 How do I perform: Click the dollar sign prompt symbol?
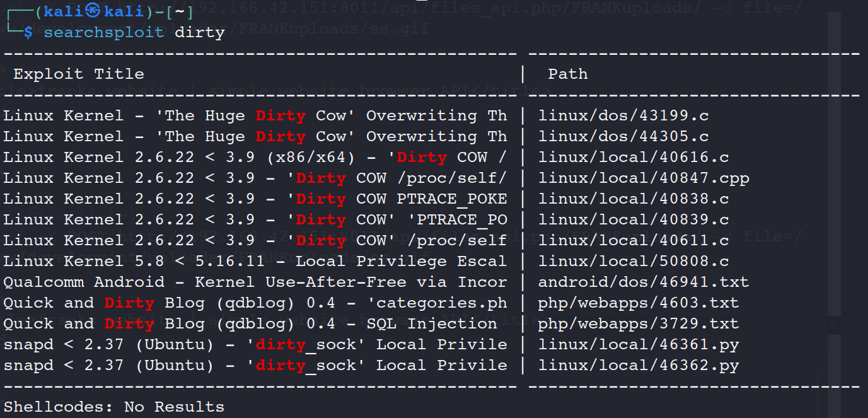pos(28,33)
